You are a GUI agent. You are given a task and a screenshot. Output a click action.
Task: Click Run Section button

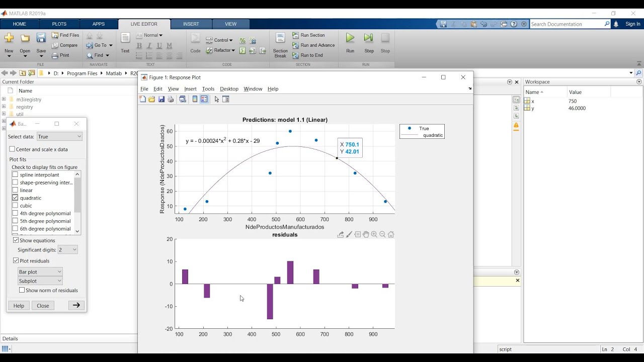pos(308,35)
